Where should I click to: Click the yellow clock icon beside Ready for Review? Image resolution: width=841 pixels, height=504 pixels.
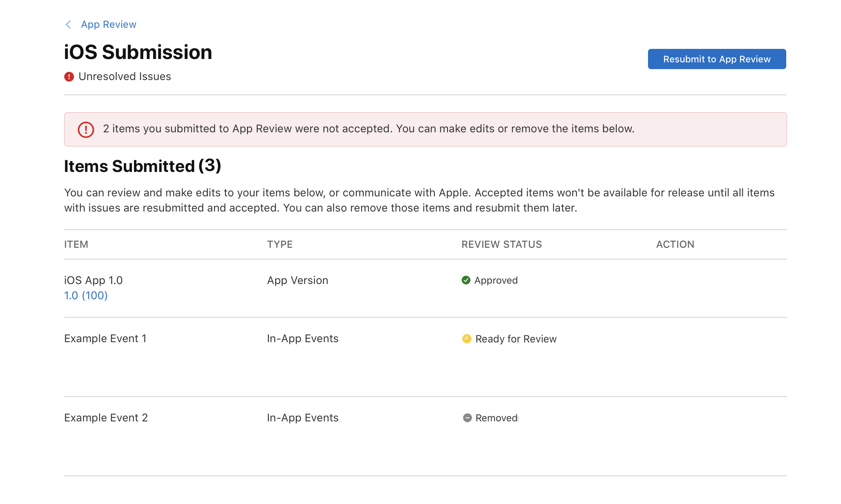(x=466, y=339)
